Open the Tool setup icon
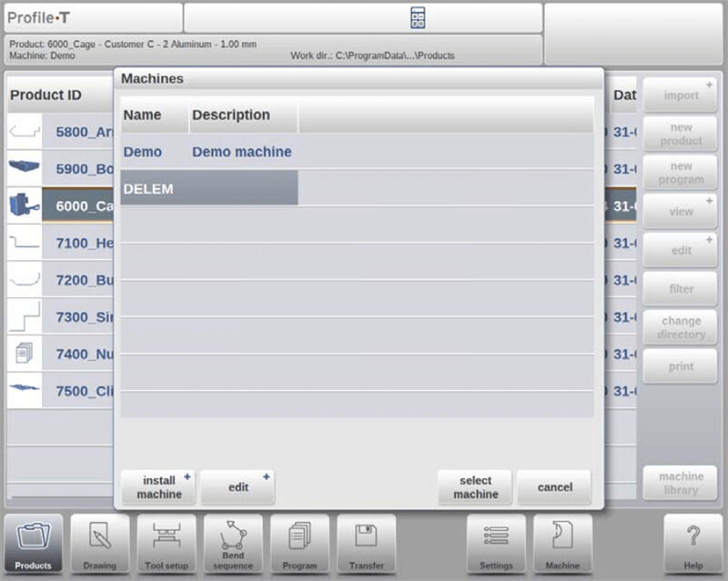The height and width of the screenshot is (581, 728). tap(167, 544)
